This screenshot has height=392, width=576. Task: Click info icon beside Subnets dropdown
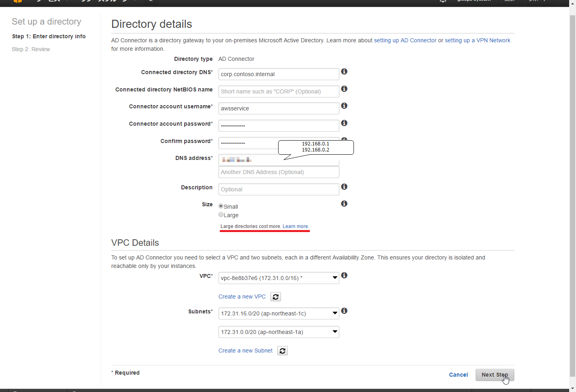point(344,311)
